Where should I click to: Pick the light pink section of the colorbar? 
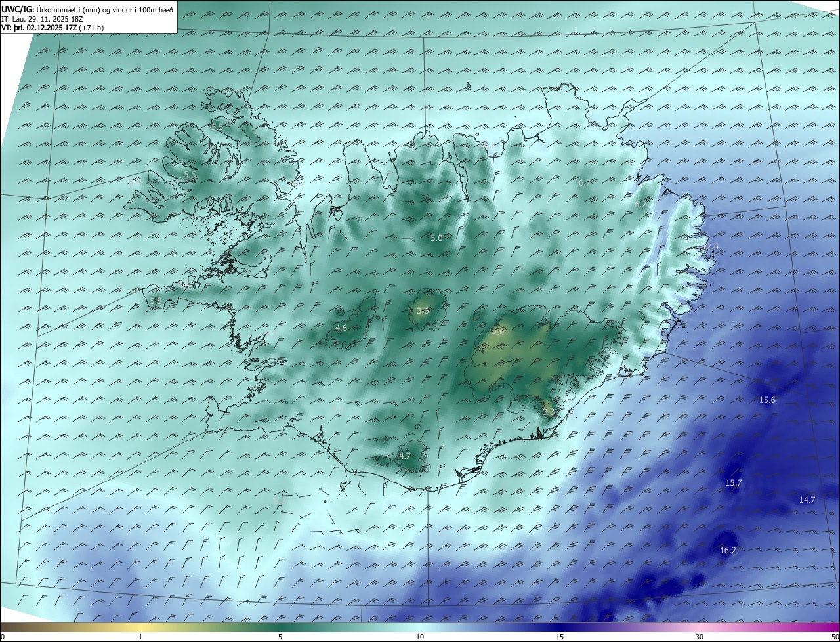coord(700,626)
